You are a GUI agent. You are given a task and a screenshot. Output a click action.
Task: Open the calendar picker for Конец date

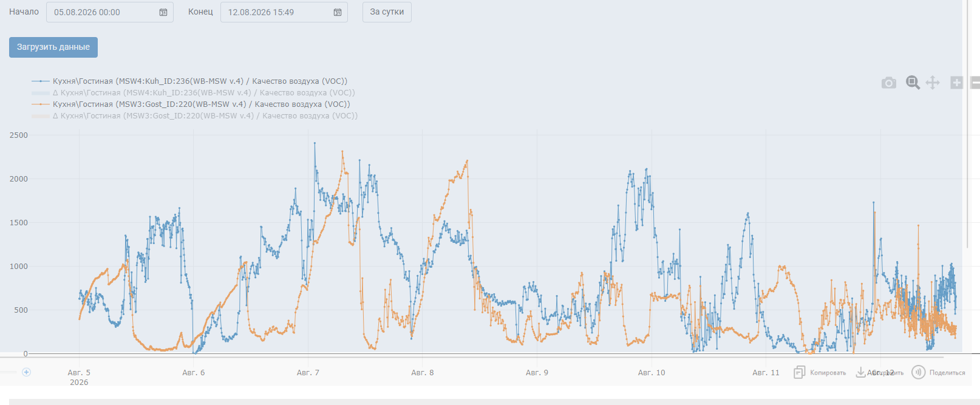coord(338,12)
